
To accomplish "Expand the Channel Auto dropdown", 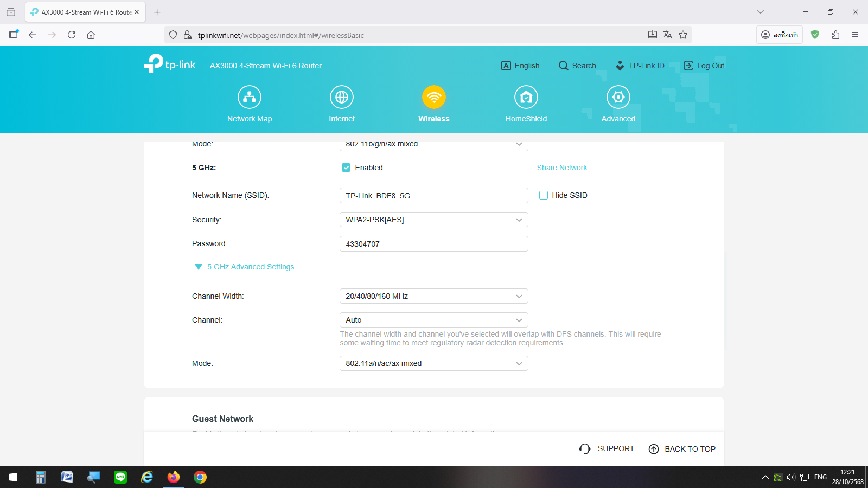I will coord(433,320).
